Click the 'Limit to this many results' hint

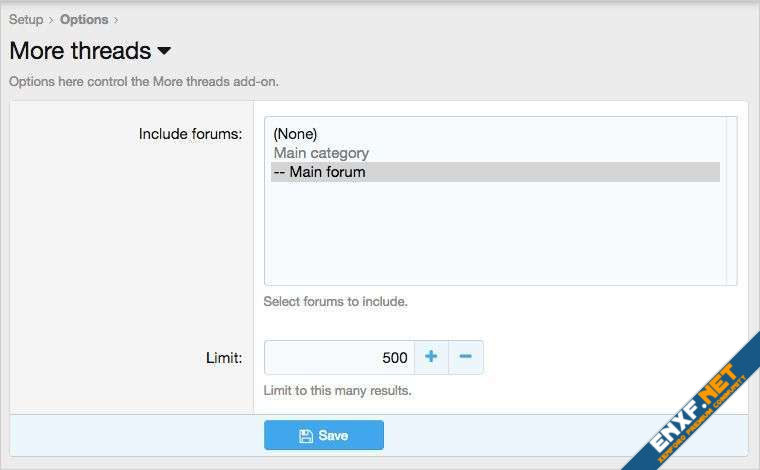click(x=337, y=390)
